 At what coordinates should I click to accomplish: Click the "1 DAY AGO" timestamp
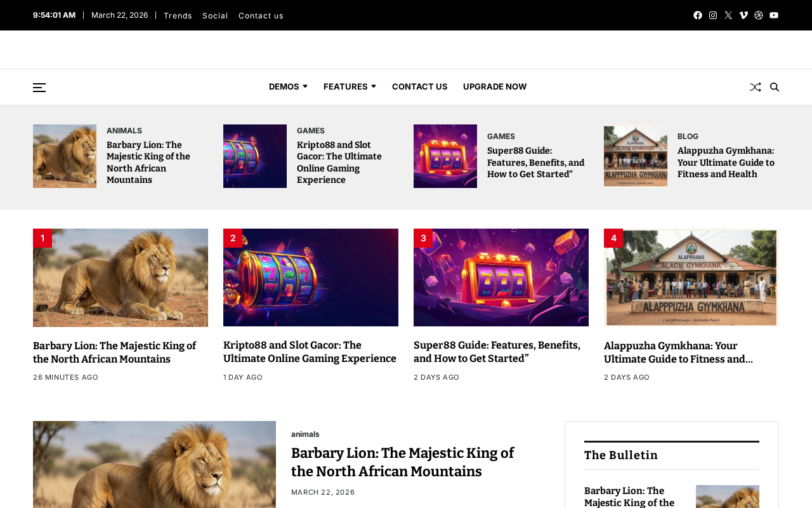(243, 377)
